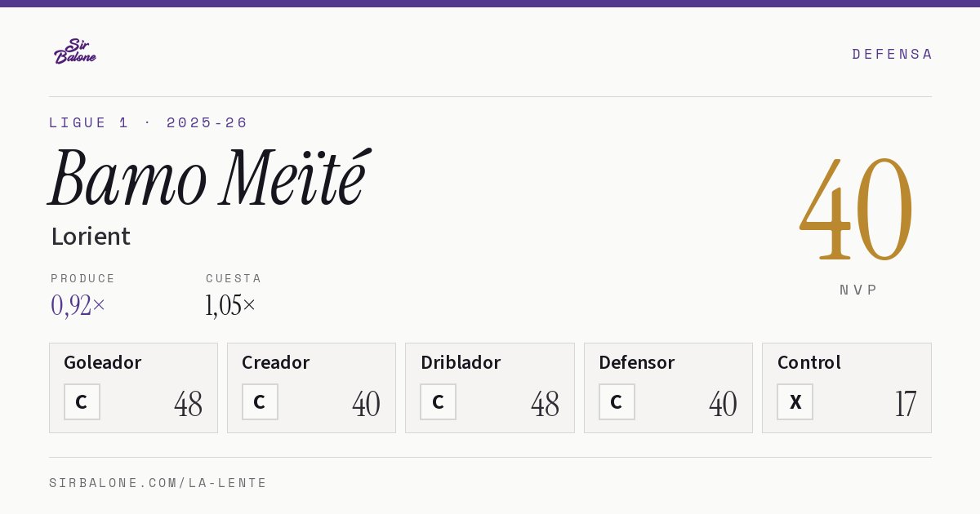Click the Driblador grade C badge
Viewport: 980px width, 514px height.
tap(438, 401)
